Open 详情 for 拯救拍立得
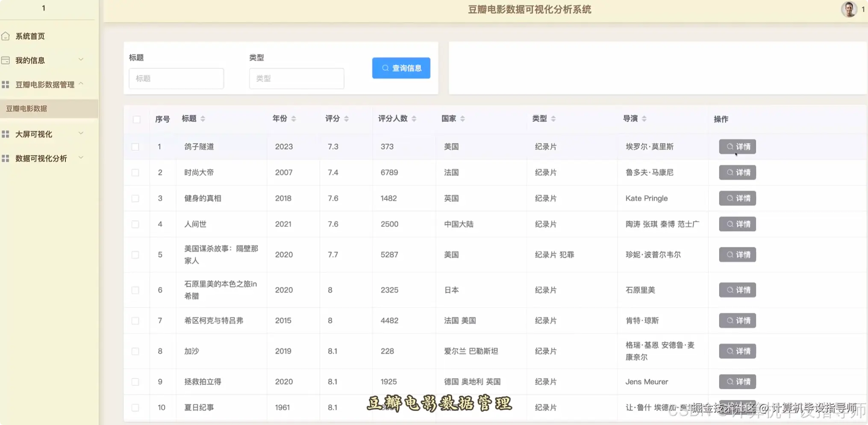 click(x=737, y=381)
